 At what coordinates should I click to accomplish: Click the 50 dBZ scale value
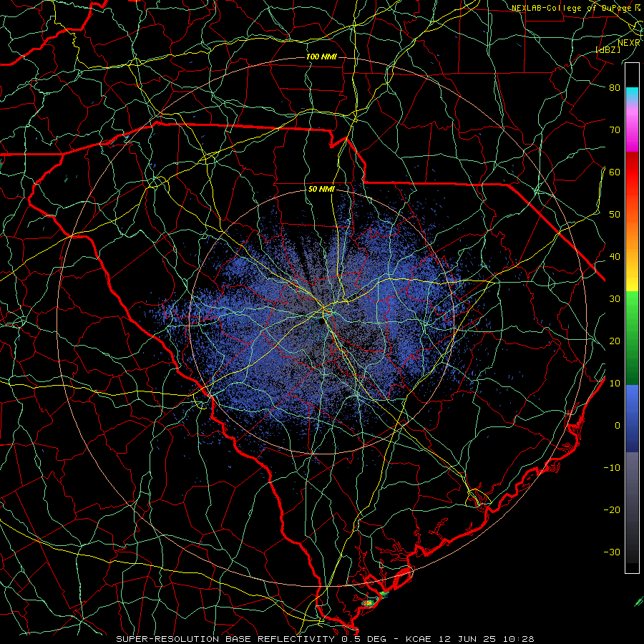pyautogui.click(x=615, y=215)
